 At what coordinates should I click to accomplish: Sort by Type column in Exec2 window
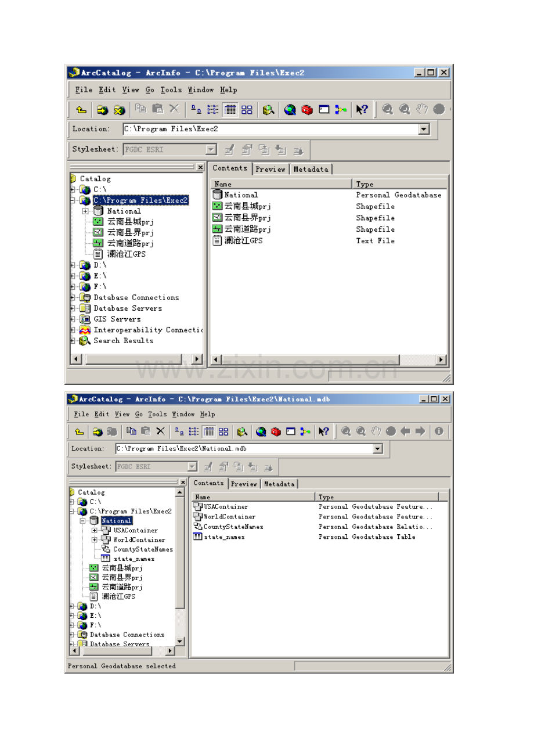pyautogui.click(x=400, y=184)
